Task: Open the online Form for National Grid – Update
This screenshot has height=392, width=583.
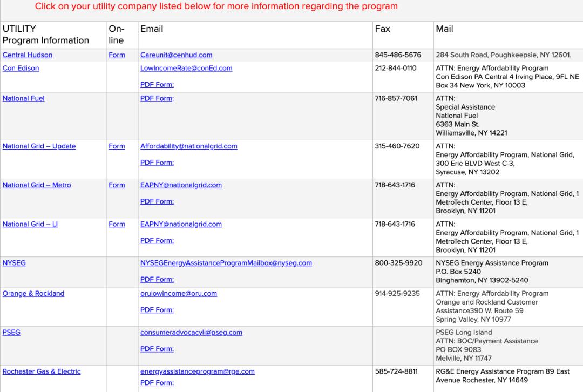Action: point(117,146)
